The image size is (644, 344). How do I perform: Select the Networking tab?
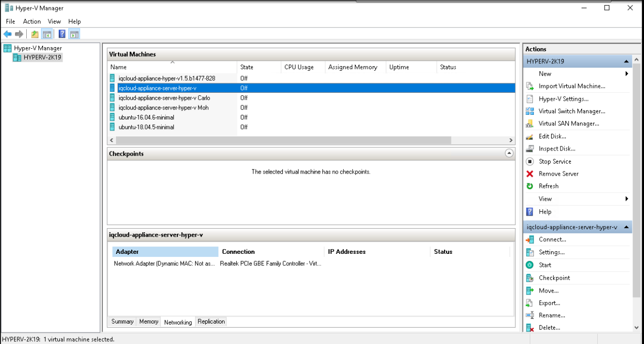click(x=178, y=322)
